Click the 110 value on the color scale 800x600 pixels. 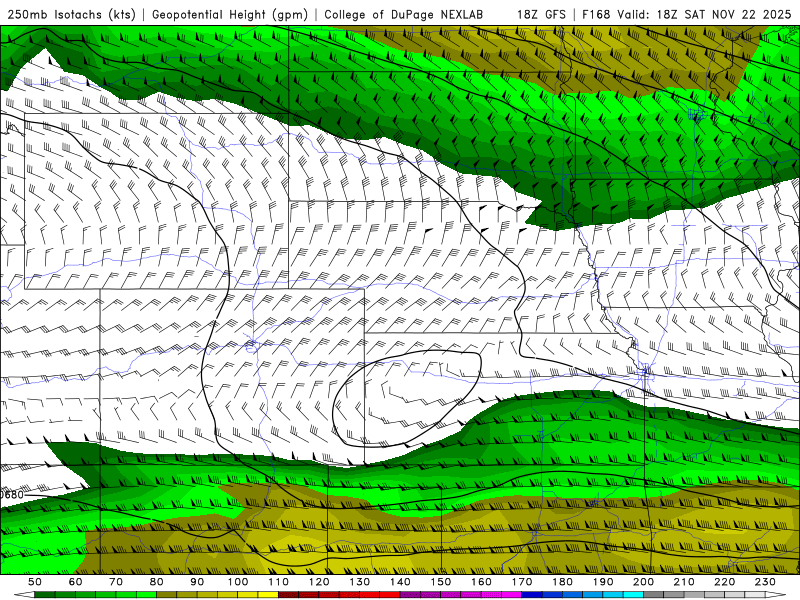279,582
